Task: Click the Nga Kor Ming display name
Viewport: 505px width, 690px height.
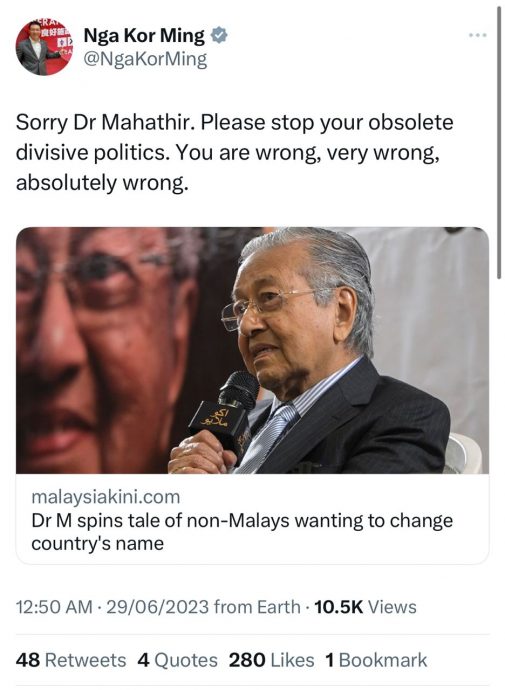Action: point(144,36)
